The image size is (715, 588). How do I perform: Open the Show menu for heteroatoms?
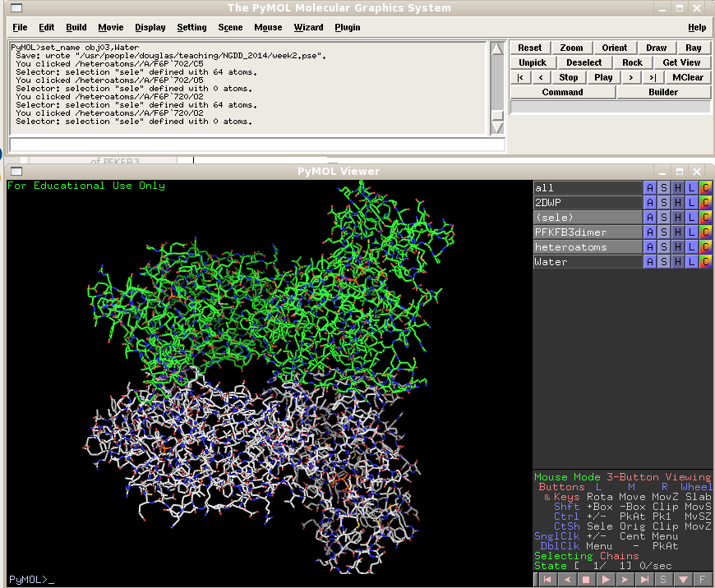(664, 247)
